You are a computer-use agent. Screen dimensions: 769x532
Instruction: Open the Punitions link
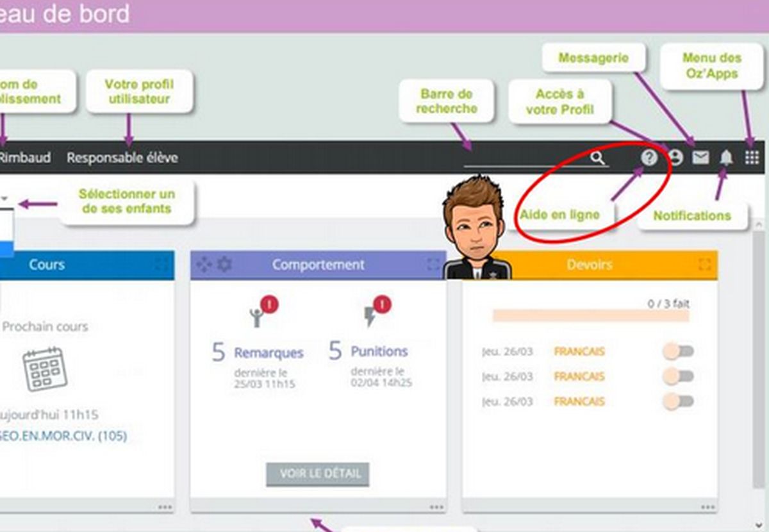379,352
